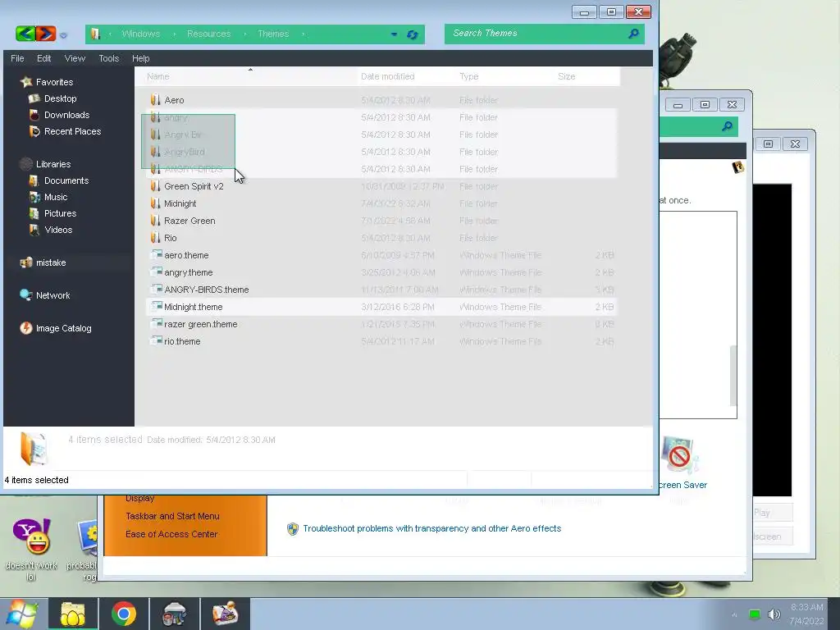Viewport: 840px width, 630px height.
Task: Select Libraries in the navigation pane
Action: pyautogui.click(x=53, y=164)
